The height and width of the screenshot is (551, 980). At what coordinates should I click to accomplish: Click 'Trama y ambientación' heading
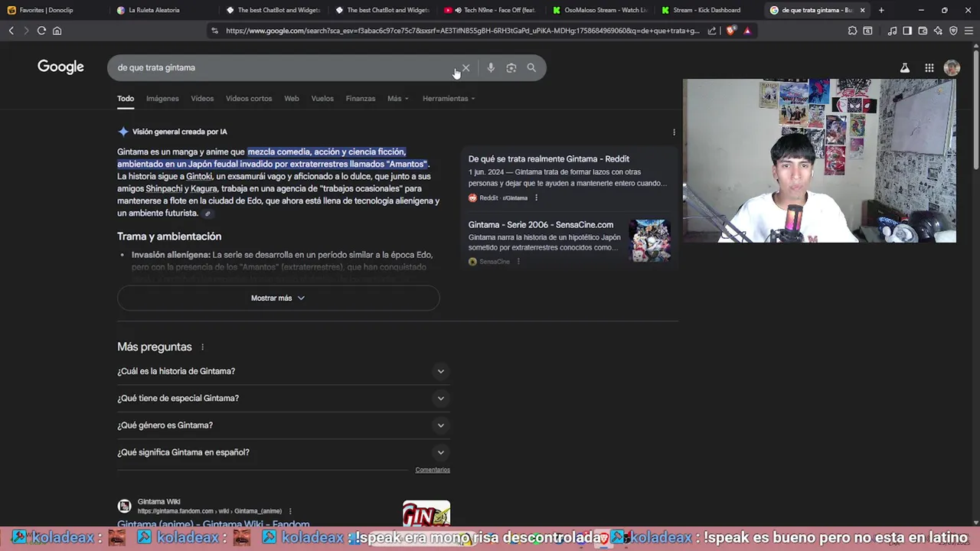[x=169, y=236]
